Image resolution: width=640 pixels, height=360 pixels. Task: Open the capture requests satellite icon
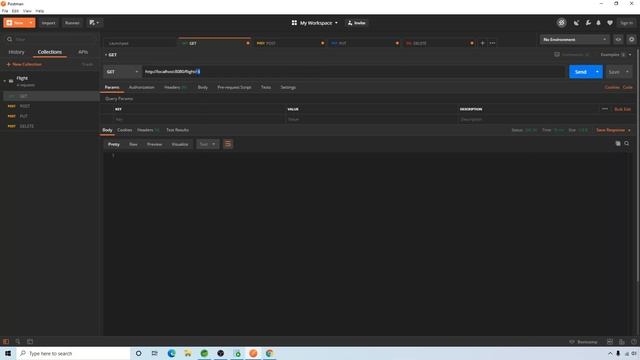pyautogui.click(x=576, y=23)
